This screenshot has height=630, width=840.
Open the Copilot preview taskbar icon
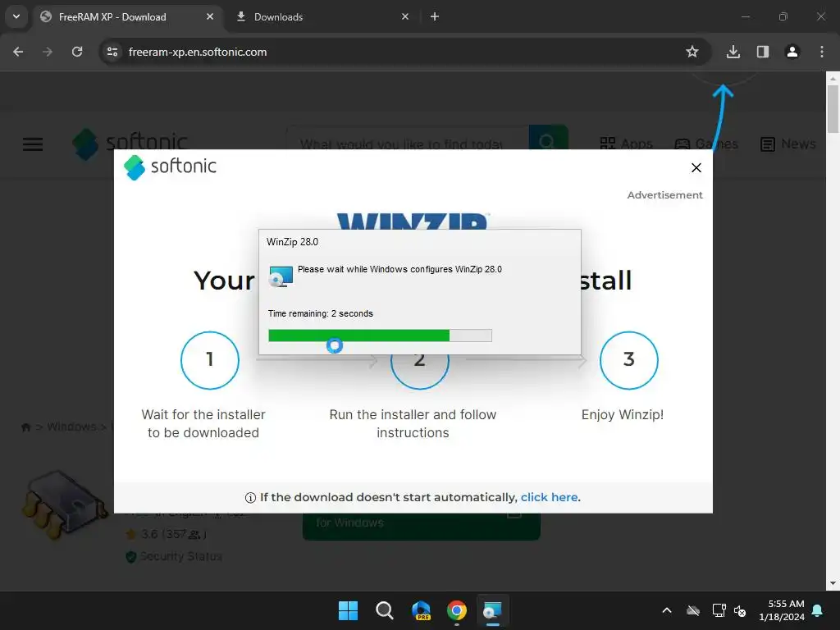(x=421, y=610)
